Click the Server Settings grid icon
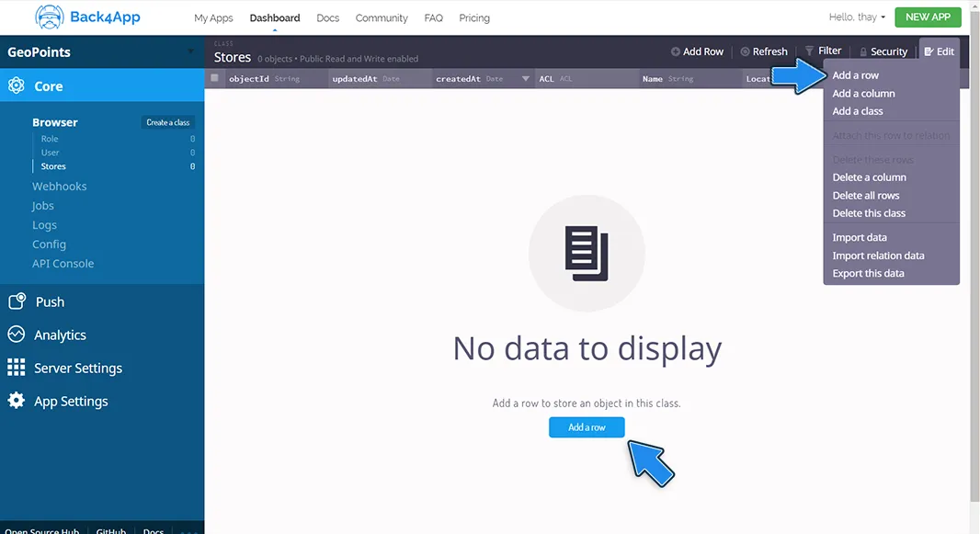This screenshot has height=534, width=980. pos(17,368)
